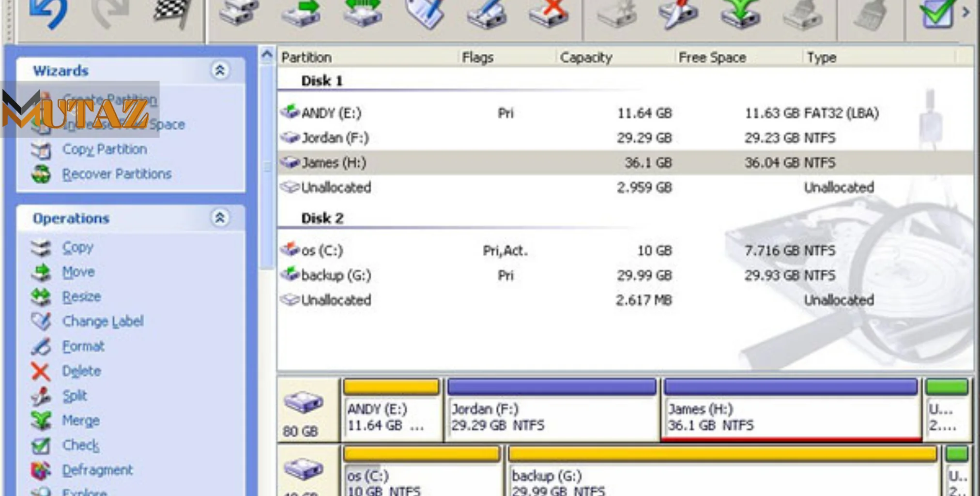Select the os (C:) partition row
Image resolution: width=980 pixels, height=496 pixels.
(626, 250)
